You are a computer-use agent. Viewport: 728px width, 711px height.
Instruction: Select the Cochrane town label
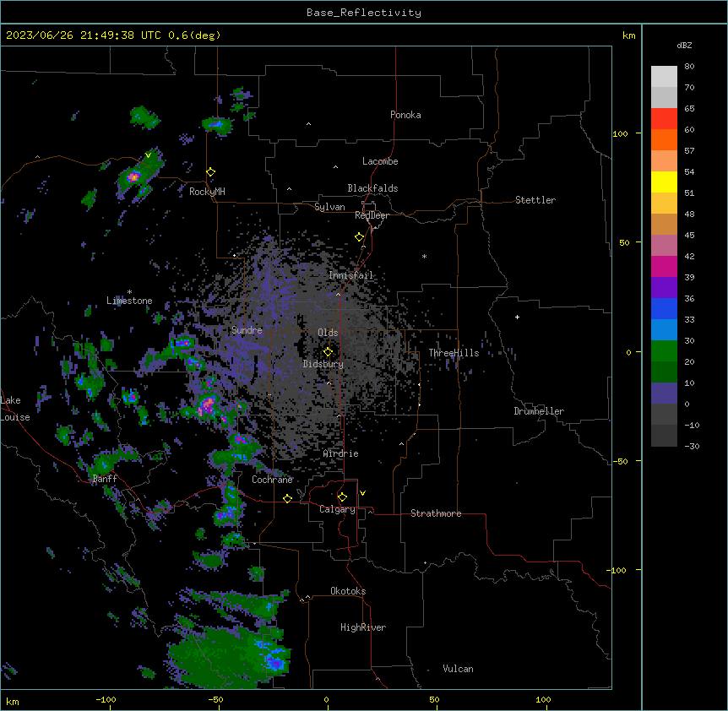click(x=272, y=480)
